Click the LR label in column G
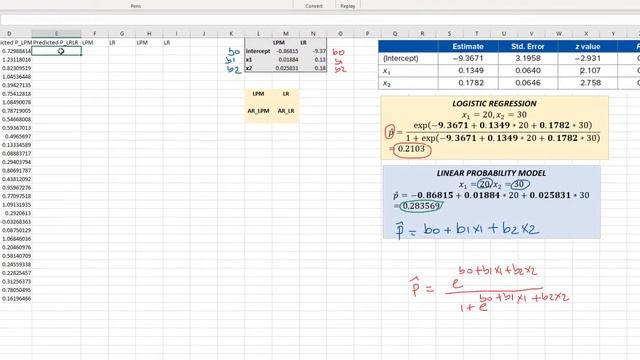640x360 pixels. point(112,42)
